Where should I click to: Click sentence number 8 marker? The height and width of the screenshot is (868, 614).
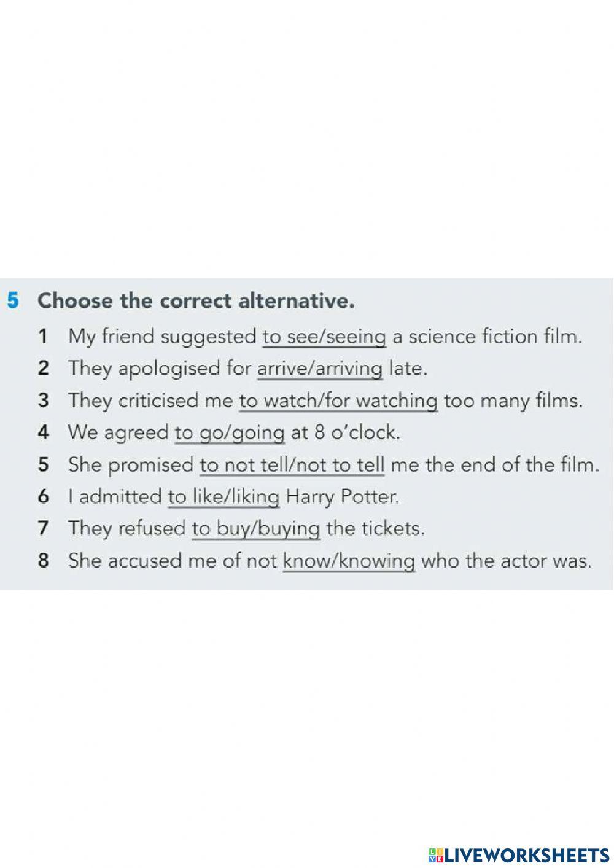click(43, 560)
